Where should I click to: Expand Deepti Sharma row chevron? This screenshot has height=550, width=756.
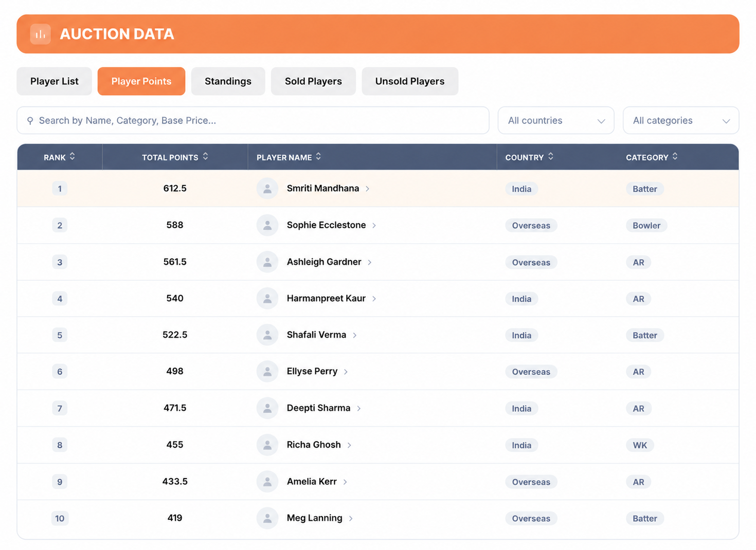(359, 408)
